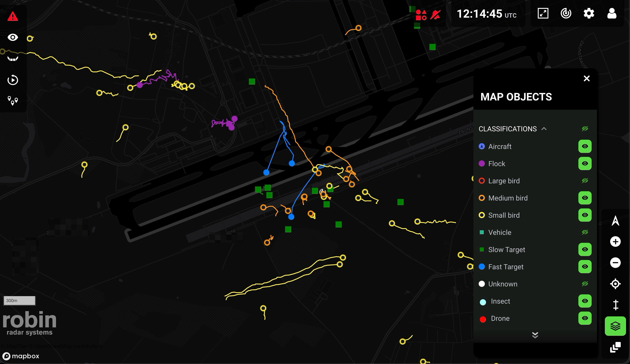Zoom in on the map
The image size is (630, 364).
615,241
